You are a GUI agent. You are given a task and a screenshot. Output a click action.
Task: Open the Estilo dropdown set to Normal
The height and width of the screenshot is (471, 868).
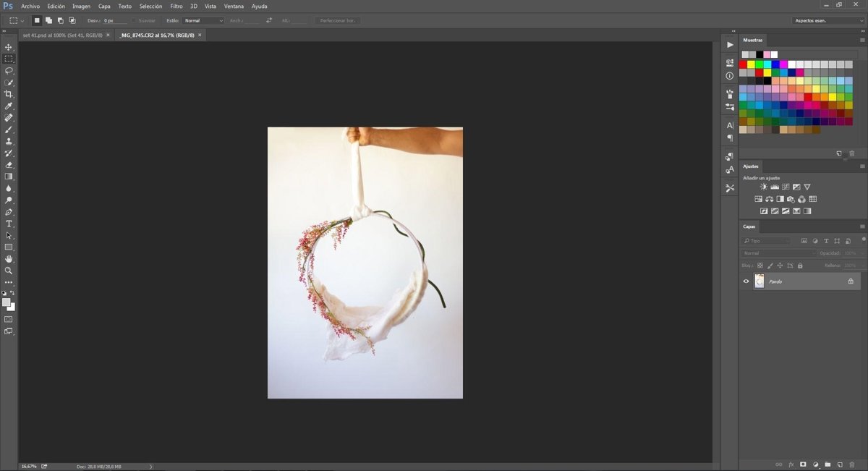pyautogui.click(x=203, y=20)
